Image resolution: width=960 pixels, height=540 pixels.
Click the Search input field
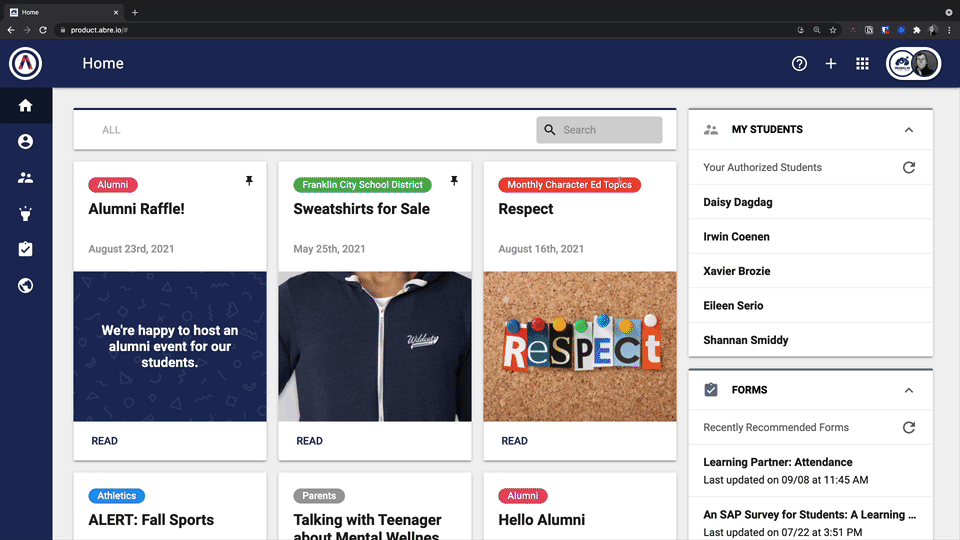(x=608, y=130)
